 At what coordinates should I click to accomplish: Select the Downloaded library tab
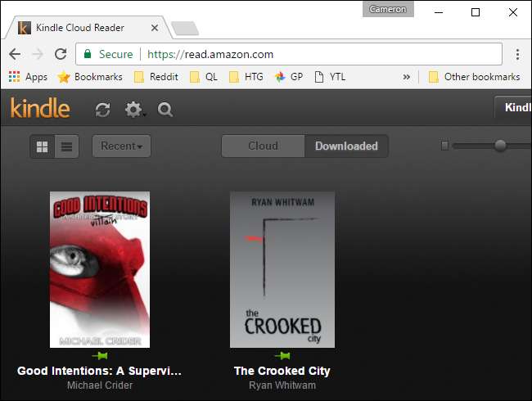click(x=346, y=146)
